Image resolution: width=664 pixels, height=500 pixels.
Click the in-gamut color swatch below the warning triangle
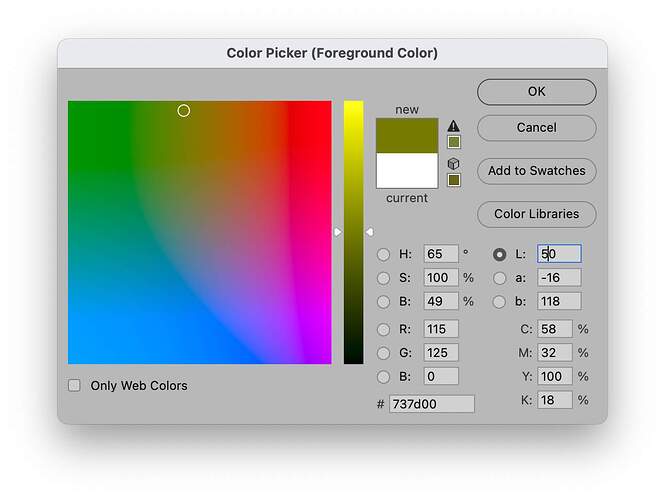454,142
